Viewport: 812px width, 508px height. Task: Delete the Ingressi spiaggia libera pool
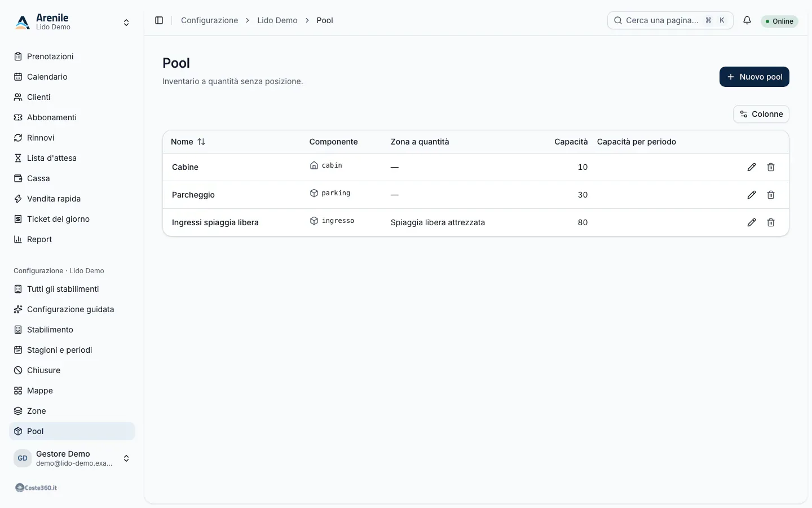771,222
